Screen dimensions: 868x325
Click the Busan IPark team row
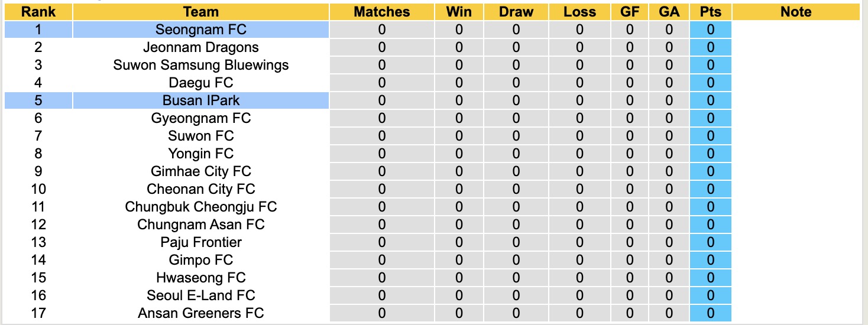click(201, 100)
